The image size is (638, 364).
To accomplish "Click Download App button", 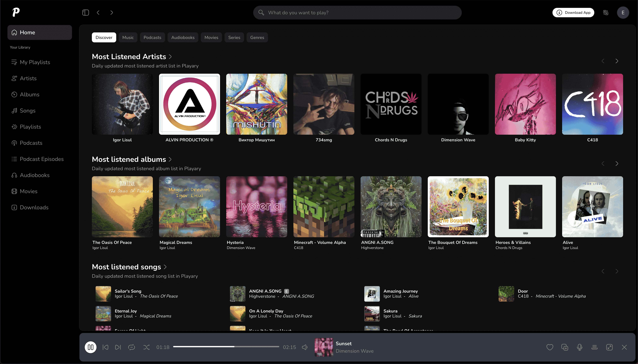I will point(573,13).
